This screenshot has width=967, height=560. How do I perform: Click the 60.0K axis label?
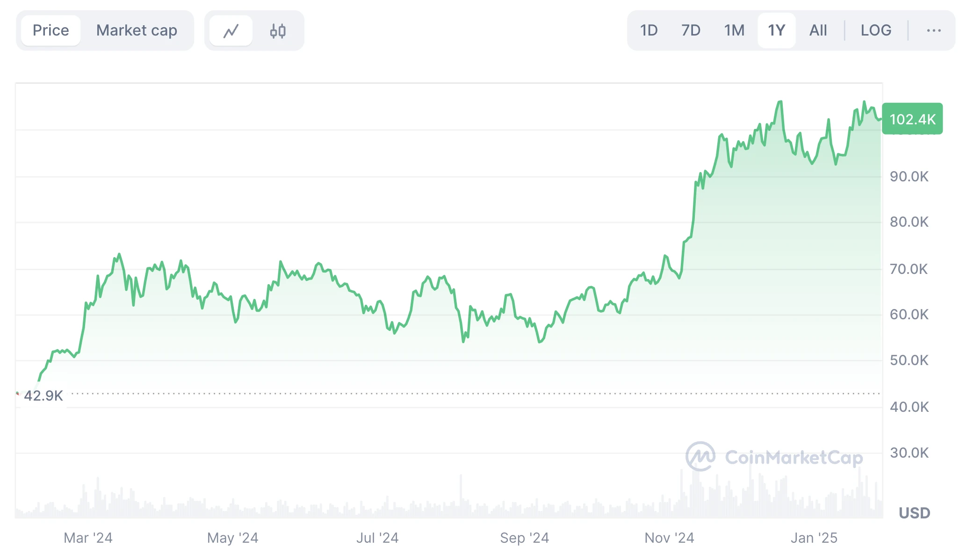(x=909, y=315)
